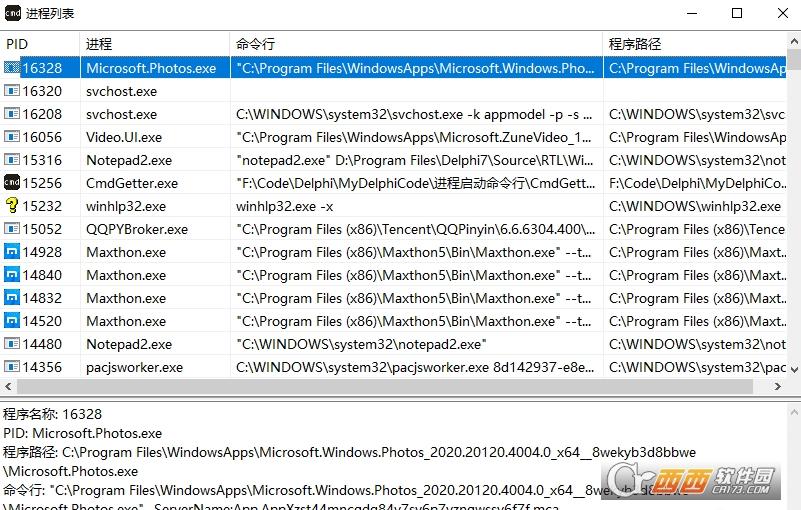801x510 pixels.
Task: Click the icon of Microsoft.Photos.exe process row
Action: pos(12,68)
